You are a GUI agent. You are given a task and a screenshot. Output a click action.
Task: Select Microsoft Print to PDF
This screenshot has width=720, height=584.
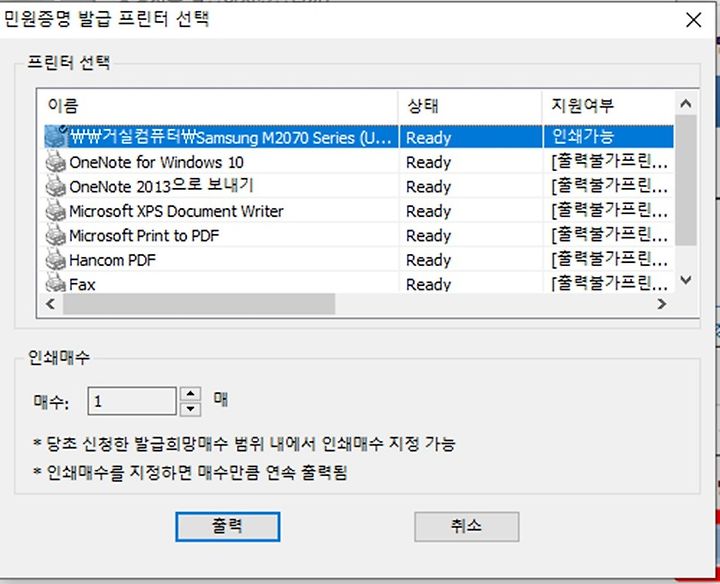pyautogui.click(x=144, y=236)
